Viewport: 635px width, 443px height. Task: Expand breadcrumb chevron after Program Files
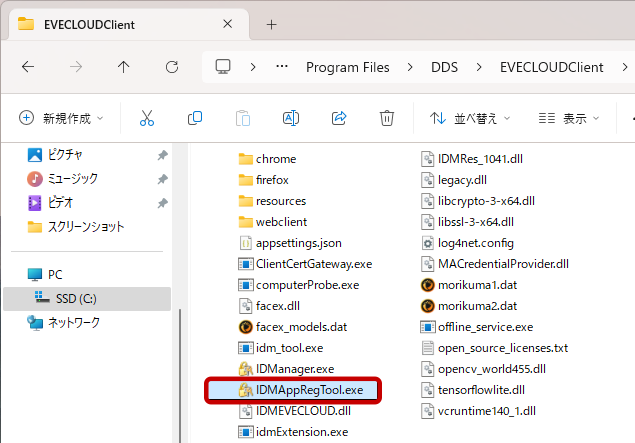pos(411,67)
